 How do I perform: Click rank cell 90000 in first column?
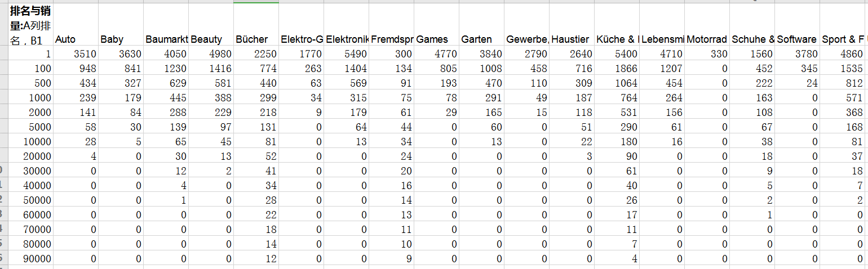point(31,259)
